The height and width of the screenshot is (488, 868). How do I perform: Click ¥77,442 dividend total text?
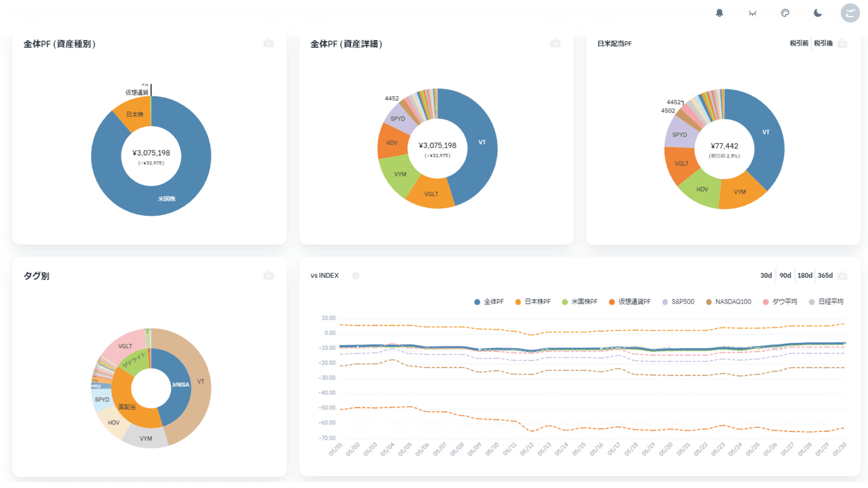click(724, 146)
